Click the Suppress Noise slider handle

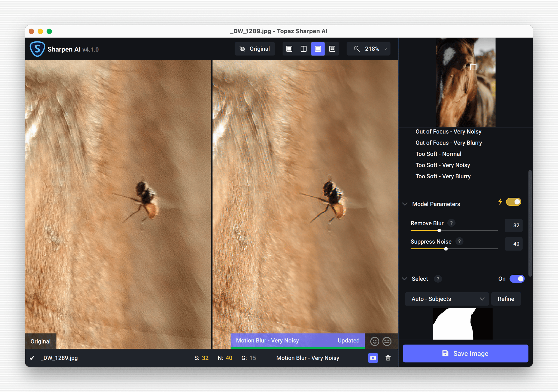coord(446,249)
